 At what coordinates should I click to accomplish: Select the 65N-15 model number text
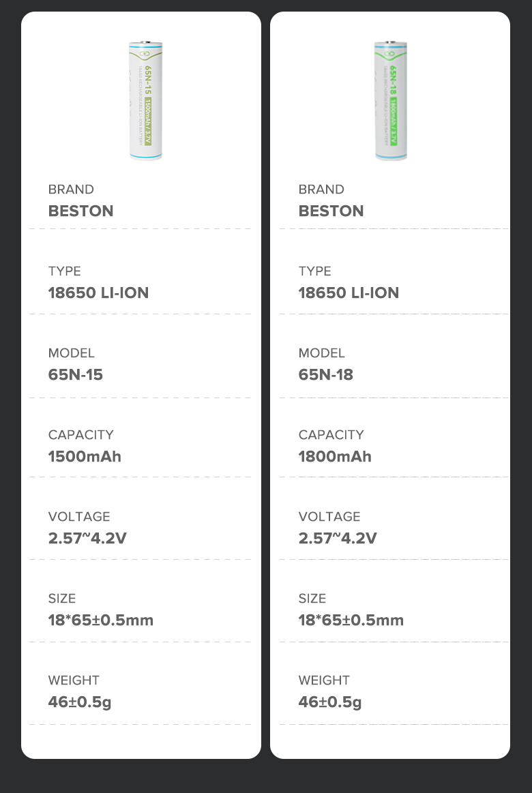point(76,374)
